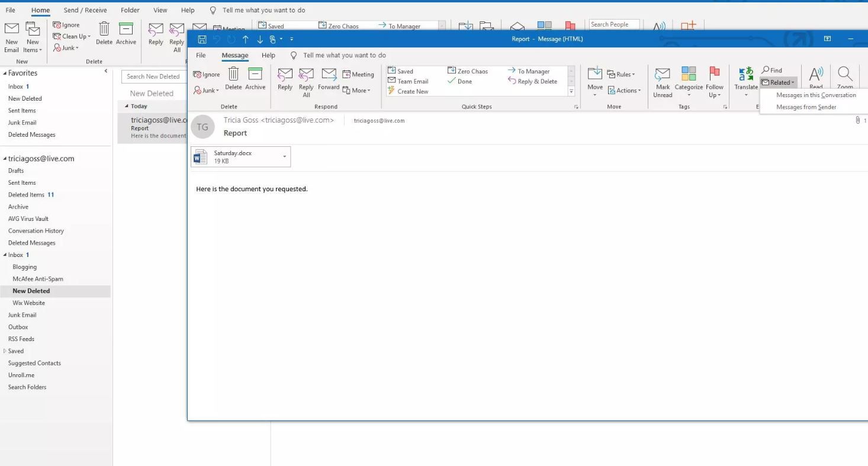868x466 pixels.
Task: Collapse the triciagoss@live.com account tree
Action: pos(5,159)
